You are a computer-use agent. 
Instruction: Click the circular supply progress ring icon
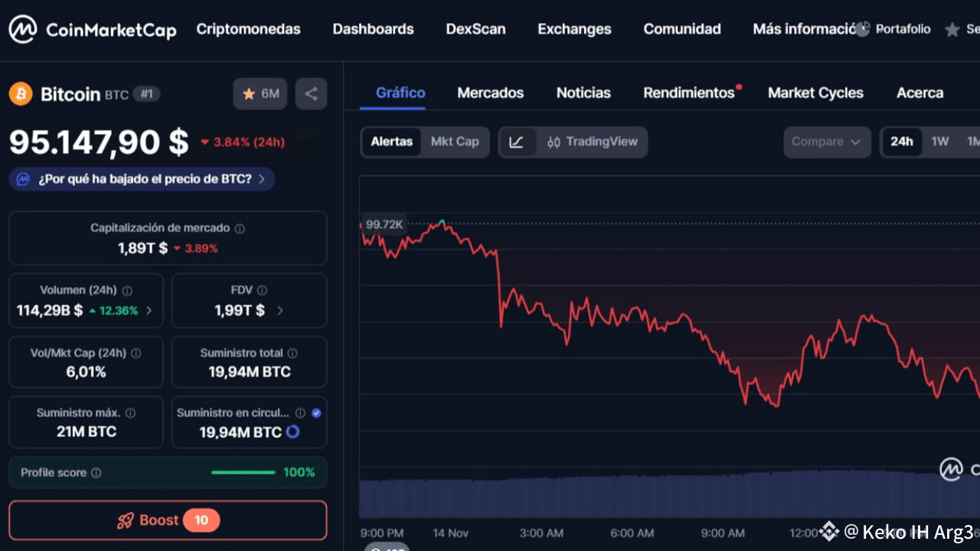click(x=292, y=432)
